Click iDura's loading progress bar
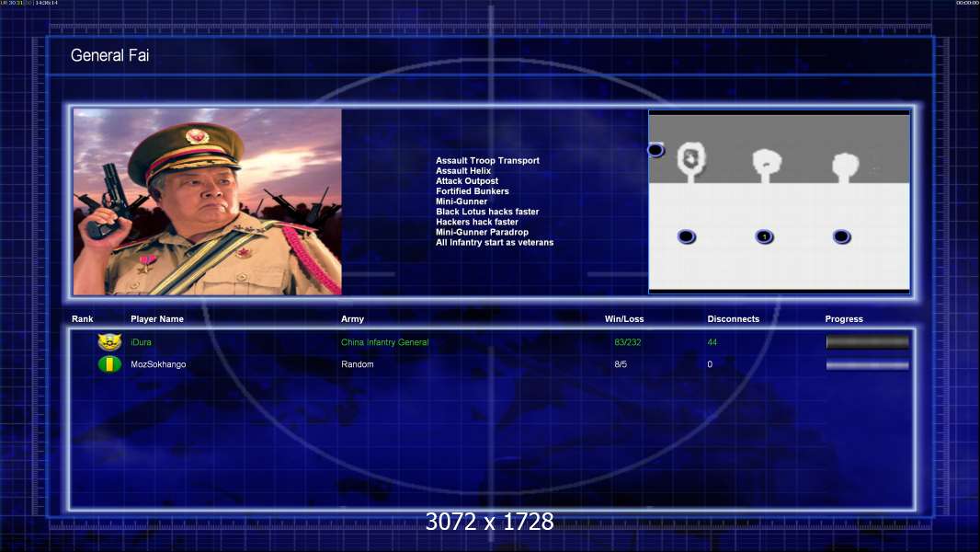 pyautogui.click(x=868, y=341)
